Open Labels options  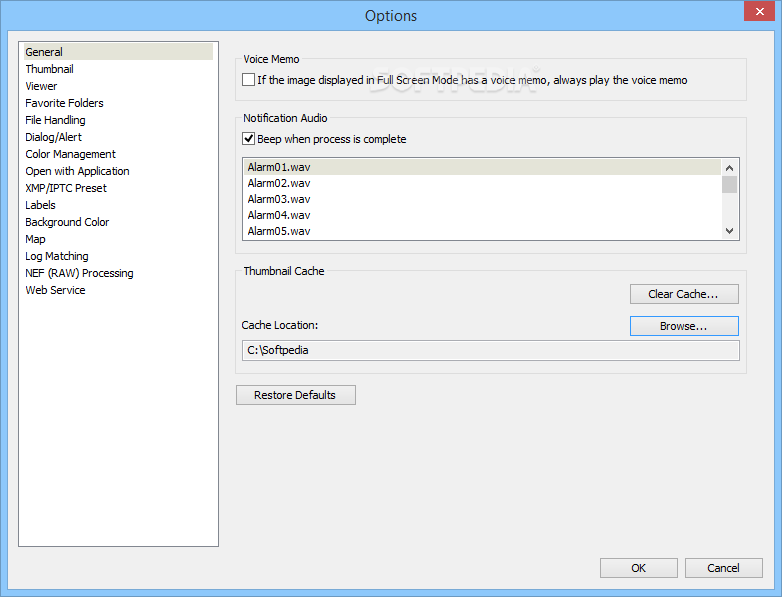coord(118,204)
